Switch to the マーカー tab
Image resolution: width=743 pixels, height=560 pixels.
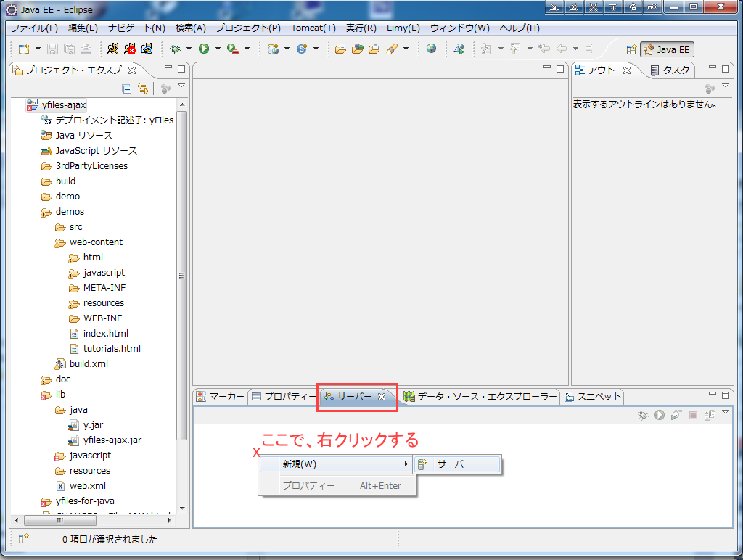221,397
